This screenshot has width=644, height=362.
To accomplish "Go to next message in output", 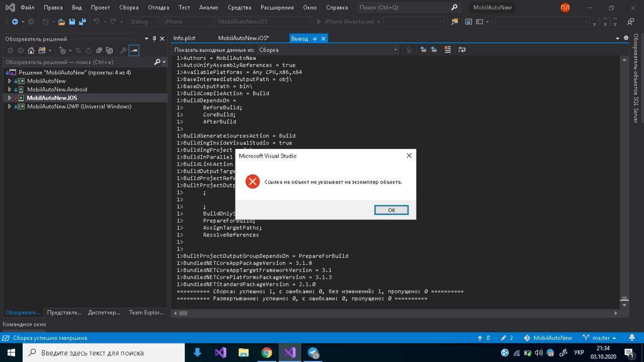I will point(434,50).
